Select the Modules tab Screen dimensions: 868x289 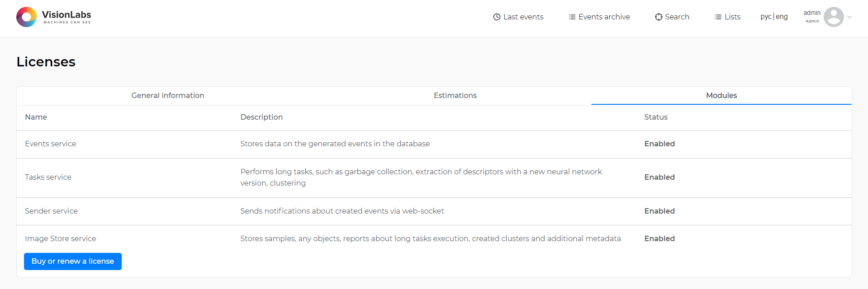click(721, 95)
